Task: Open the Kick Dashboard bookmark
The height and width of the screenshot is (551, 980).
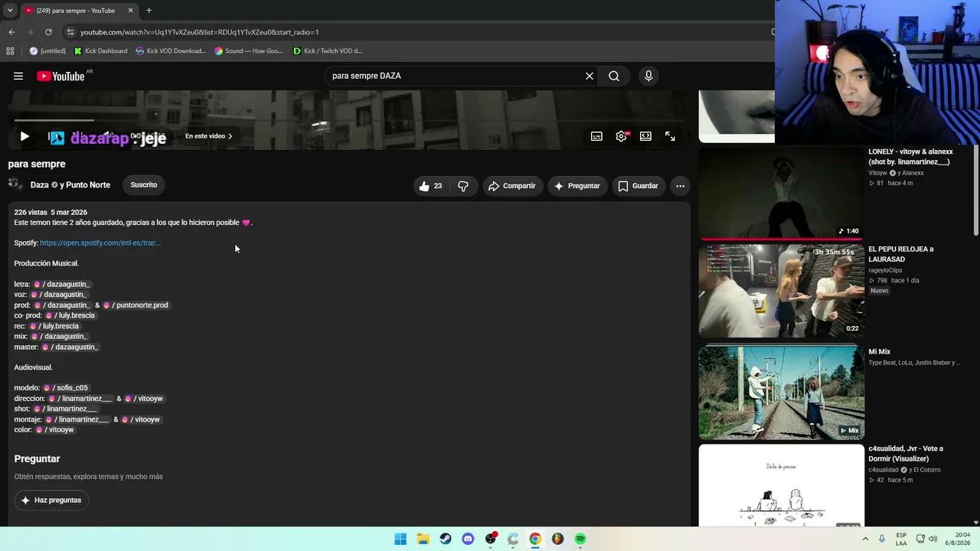Action: click(x=100, y=51)
